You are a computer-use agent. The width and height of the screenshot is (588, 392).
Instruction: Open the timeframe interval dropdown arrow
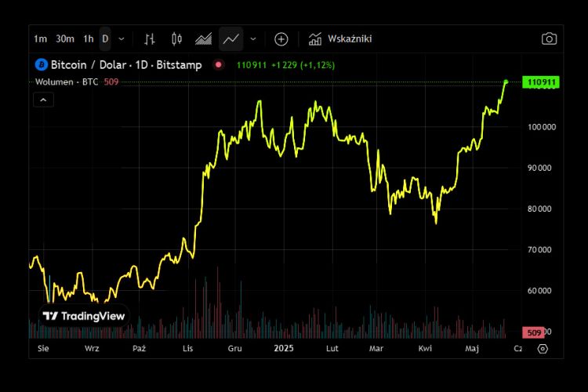click(121, 38)
